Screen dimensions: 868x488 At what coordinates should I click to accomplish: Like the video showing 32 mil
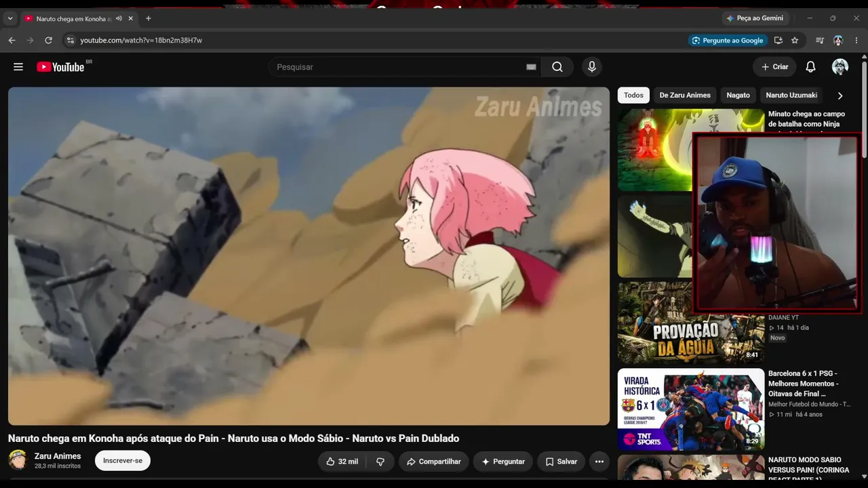point(342,462)
